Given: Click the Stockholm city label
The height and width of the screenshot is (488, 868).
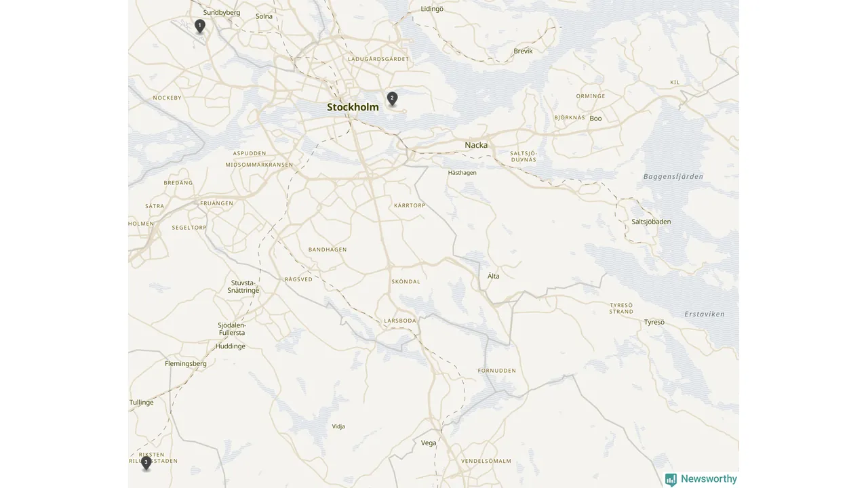Looking at the screenshot, I should click(353, 107).
